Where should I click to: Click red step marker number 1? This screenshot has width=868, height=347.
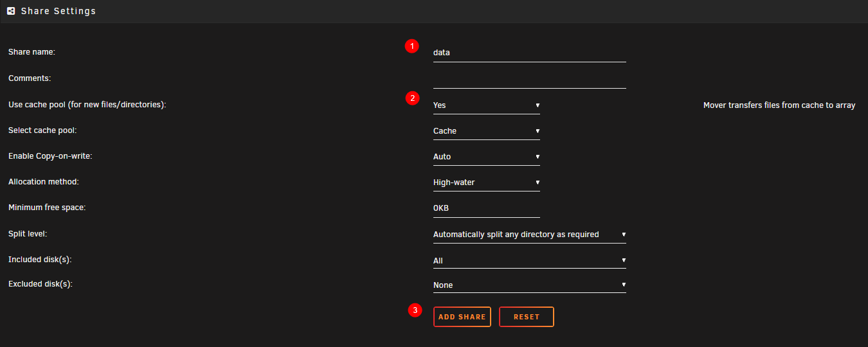tap(411, 46)
